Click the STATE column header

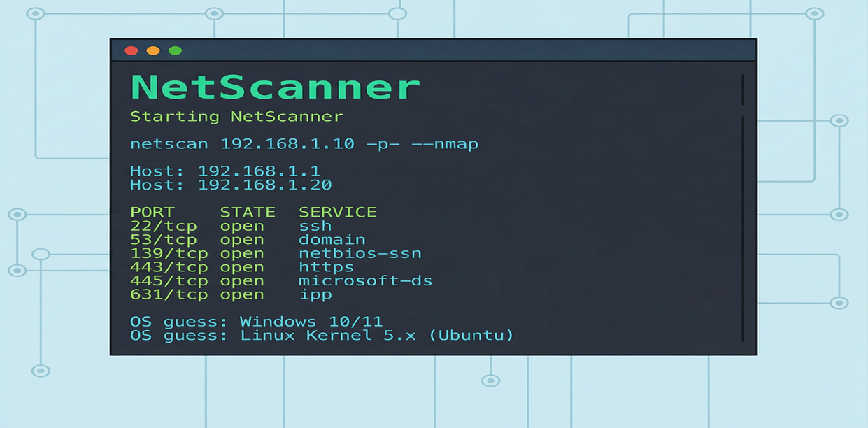(x=248, y=212)
